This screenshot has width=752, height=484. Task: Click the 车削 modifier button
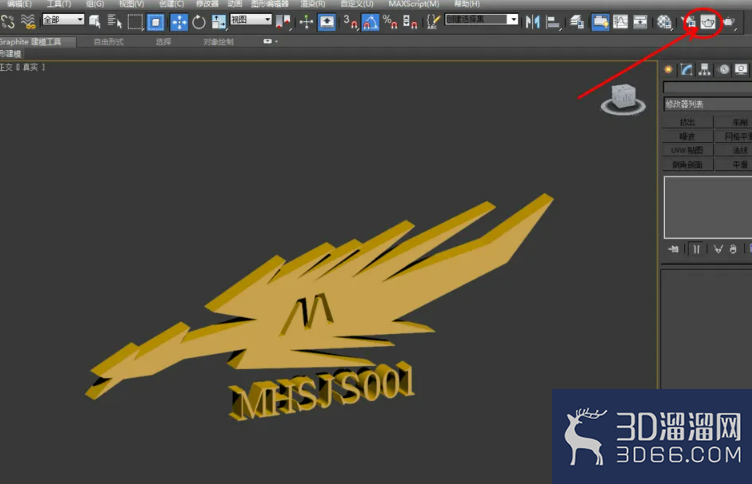(734, 122)
